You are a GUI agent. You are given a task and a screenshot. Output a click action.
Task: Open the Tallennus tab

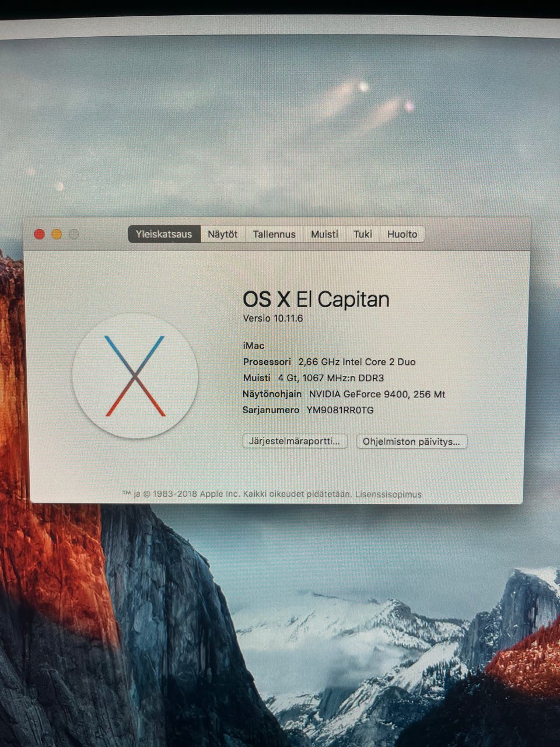tap(274, 234)
